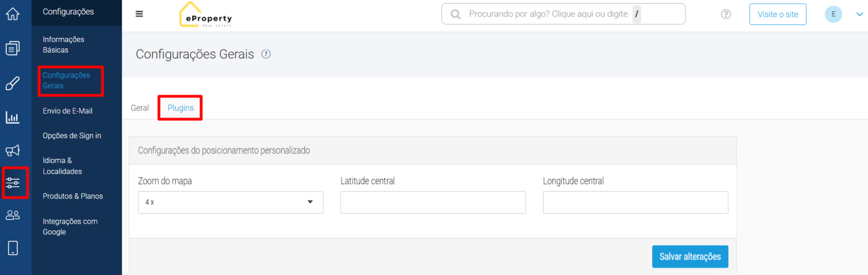Click the user avatar E
This screenshot has width=868, height=275.
833,14
